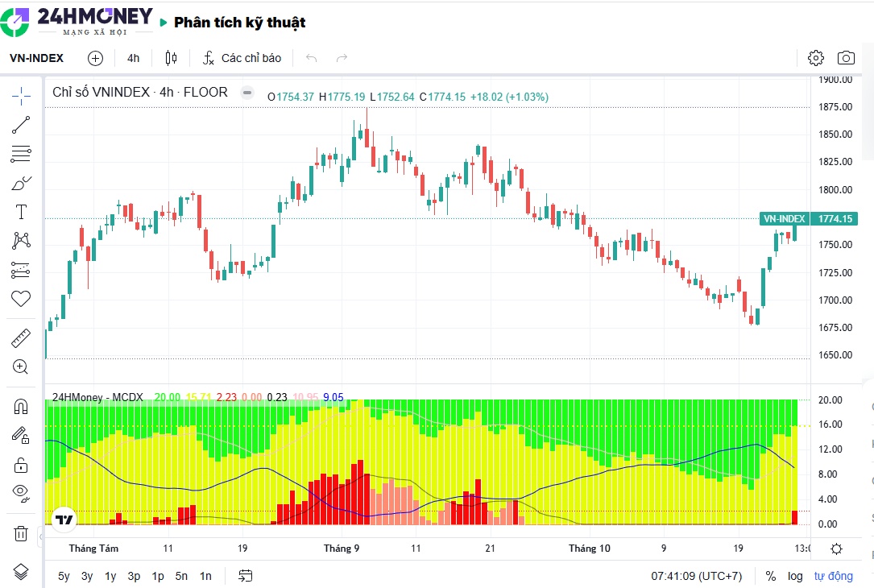This screenshot has width=874, height=588.
Task: Select the 5y time range
Action: click(64, 576)
